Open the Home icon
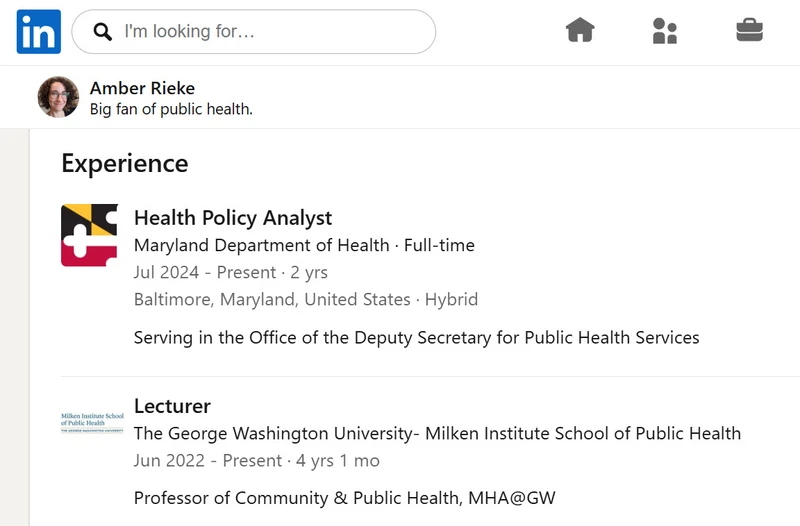This screenshot has width=800, height=526. point(580,30)
